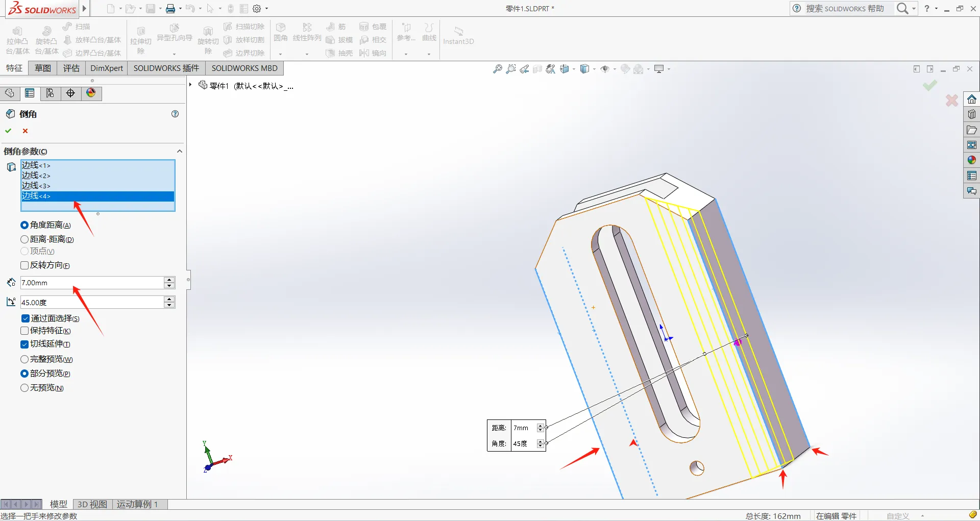The width and height of the screenshot is (980, 521).
Task: Expand the 零件1 feature tree node
Action: [x=190, y=85]
